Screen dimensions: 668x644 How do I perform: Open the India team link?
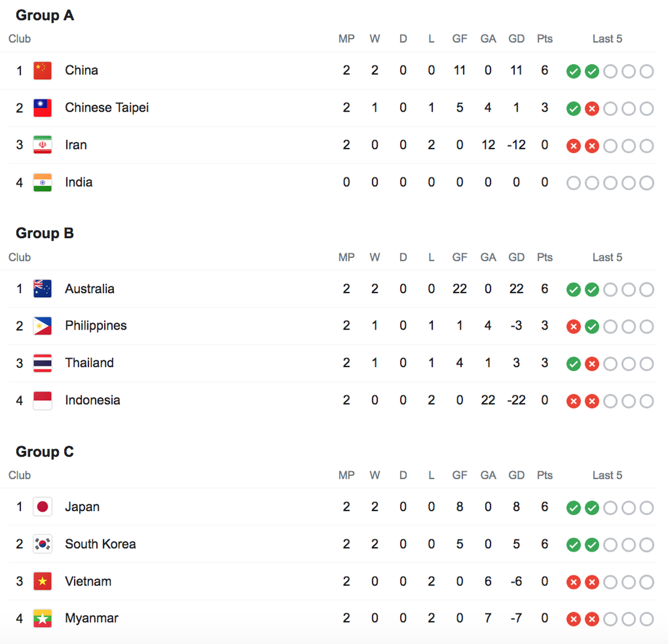coord(79,182)
